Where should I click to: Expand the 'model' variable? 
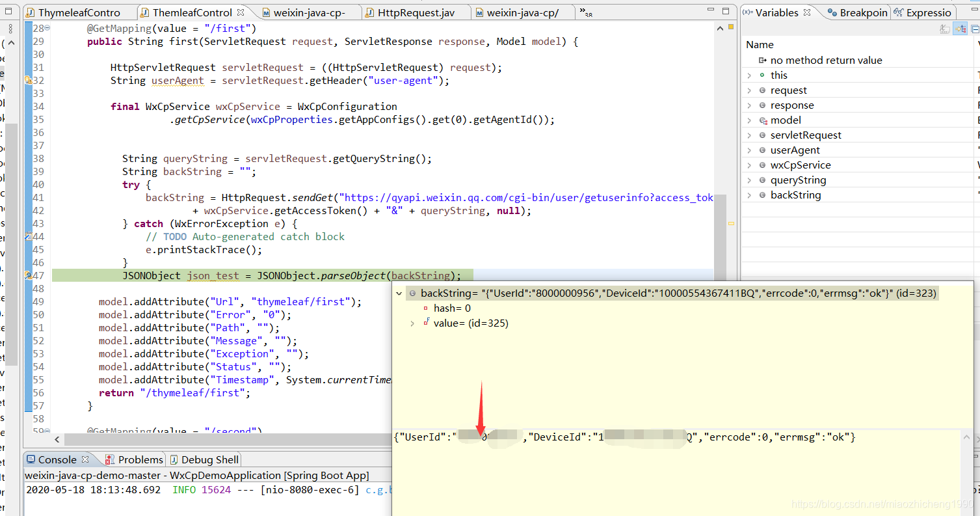[749, 120]
